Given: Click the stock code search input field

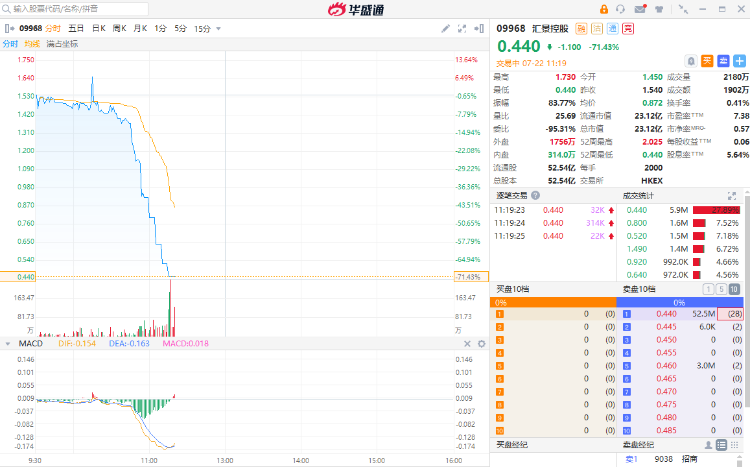Looking at the screenshot, I should tap(70, 9).
